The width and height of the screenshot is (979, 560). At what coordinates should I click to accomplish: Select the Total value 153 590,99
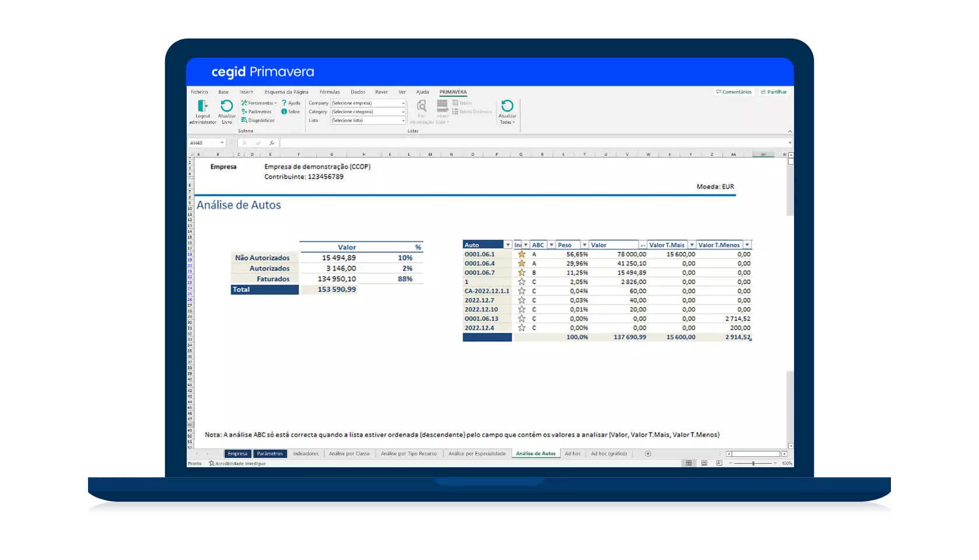point(337,289)
